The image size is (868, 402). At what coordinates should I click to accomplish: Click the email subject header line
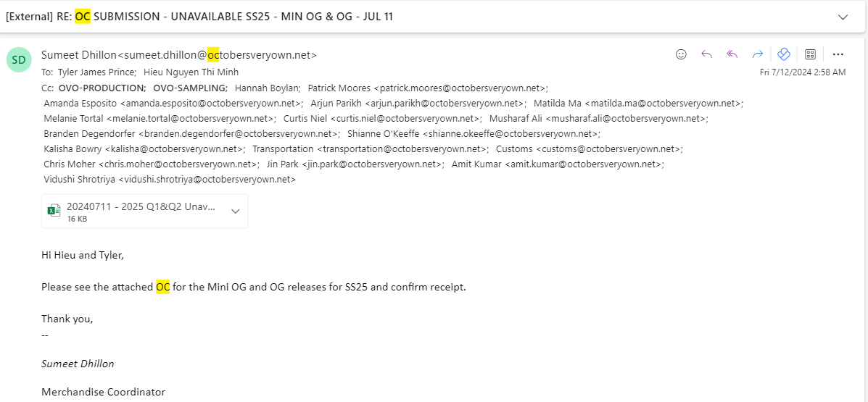click(x=199, y=17)
